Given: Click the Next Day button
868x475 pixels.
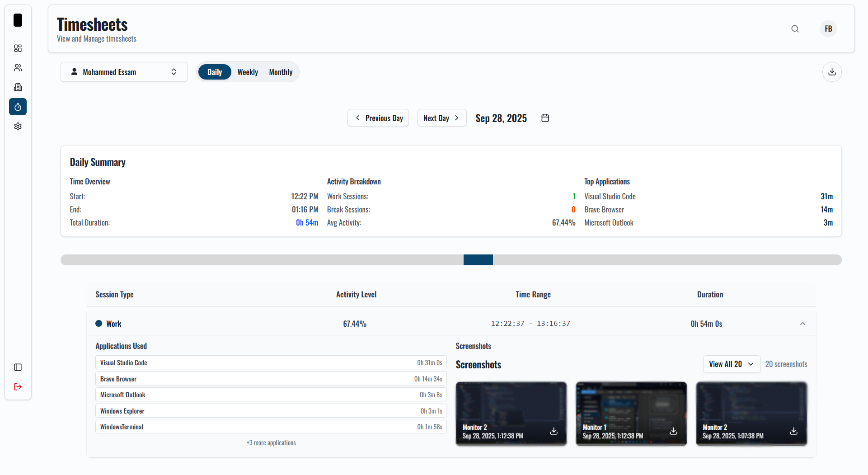Looking at the screenshot, I should pos(441,118).
